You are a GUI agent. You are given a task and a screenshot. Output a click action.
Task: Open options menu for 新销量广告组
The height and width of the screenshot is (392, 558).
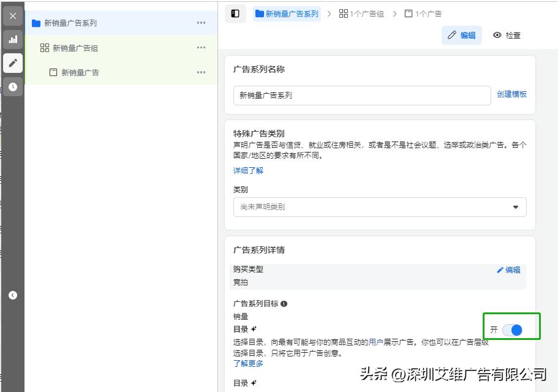tap(201, 48)
